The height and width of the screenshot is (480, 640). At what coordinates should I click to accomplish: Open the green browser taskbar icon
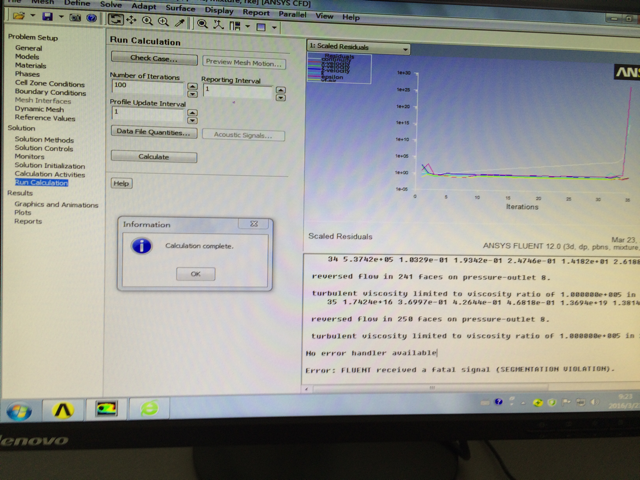149,408
